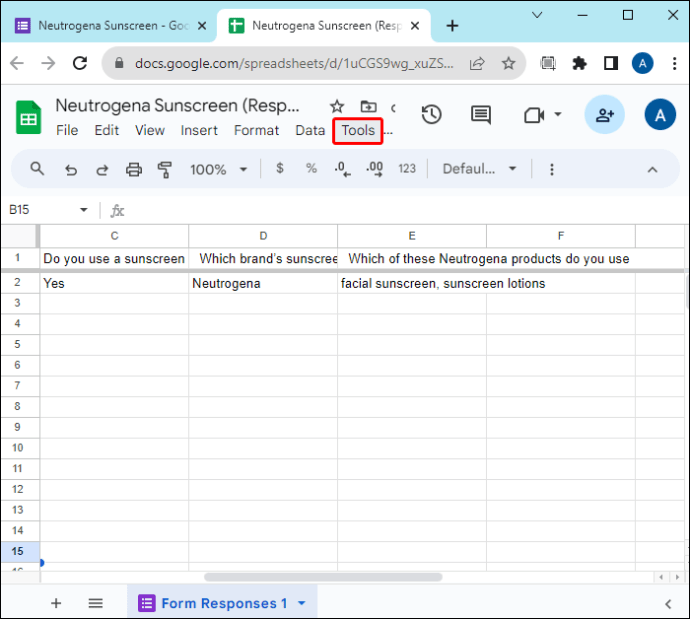Bookmark this page star in address bar

point(508,63)
